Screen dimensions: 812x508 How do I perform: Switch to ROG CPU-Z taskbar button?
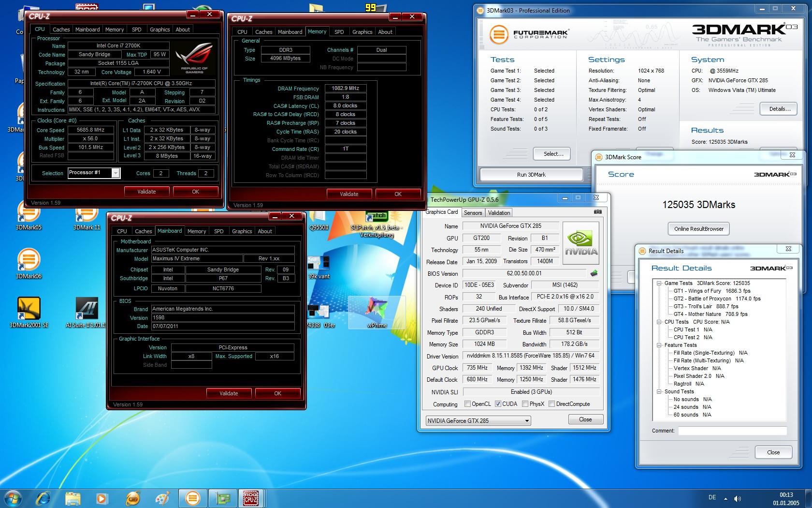click(x=251, y=498)
